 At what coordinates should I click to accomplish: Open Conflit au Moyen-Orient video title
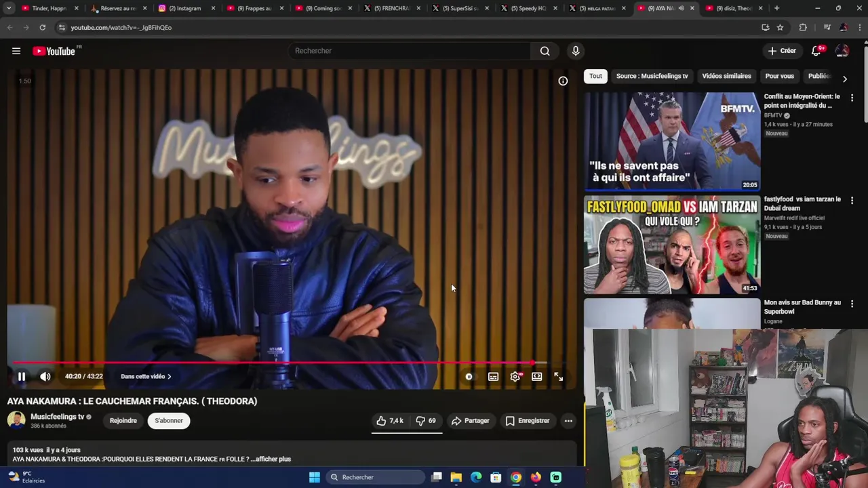[802, 101]
